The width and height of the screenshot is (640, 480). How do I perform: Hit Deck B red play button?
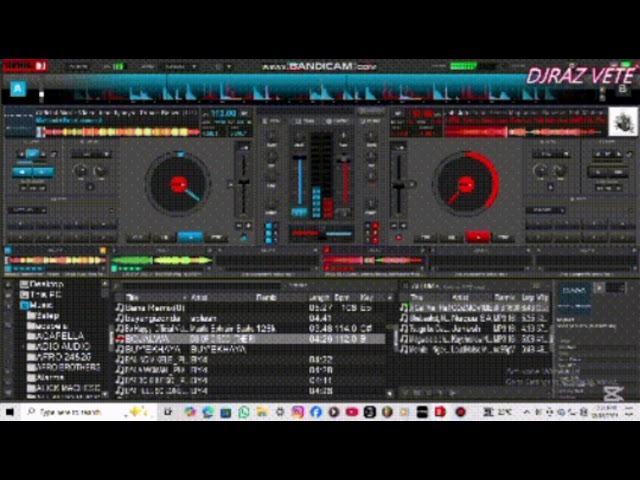coord(478,237)
